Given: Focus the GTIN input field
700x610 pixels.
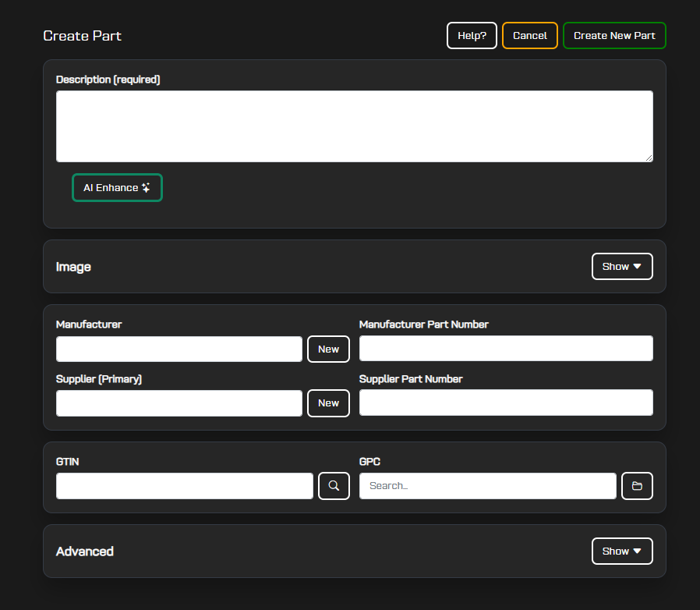Looking at the screenshot, I should point(185,486).
